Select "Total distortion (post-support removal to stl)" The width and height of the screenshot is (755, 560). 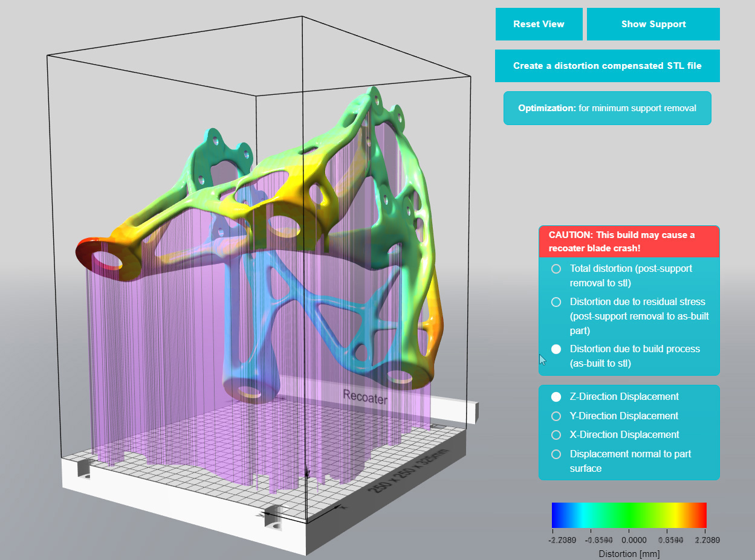click(556, 269)
